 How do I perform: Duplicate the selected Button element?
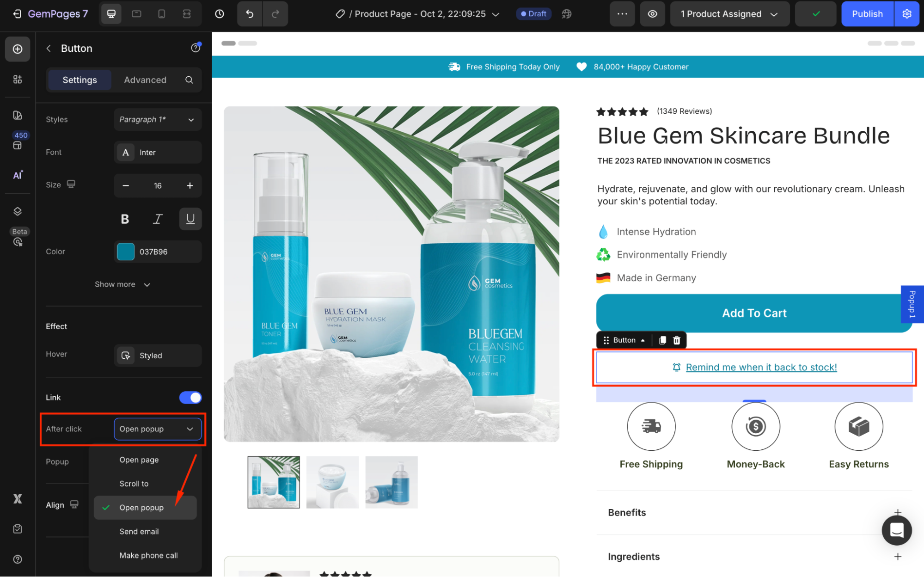pos(662,340)
